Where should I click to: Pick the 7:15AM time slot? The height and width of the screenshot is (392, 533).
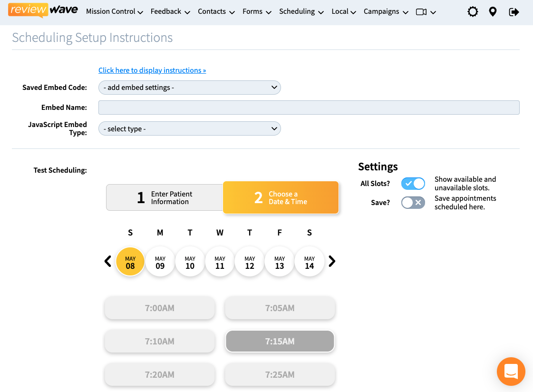tap(280, 341)
